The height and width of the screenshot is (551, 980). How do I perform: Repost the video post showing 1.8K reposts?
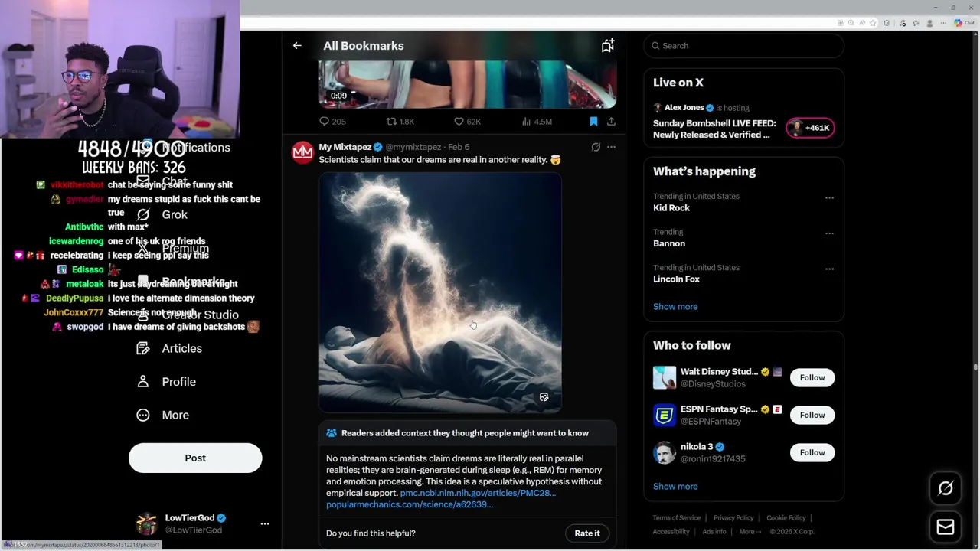click(400, 122)
